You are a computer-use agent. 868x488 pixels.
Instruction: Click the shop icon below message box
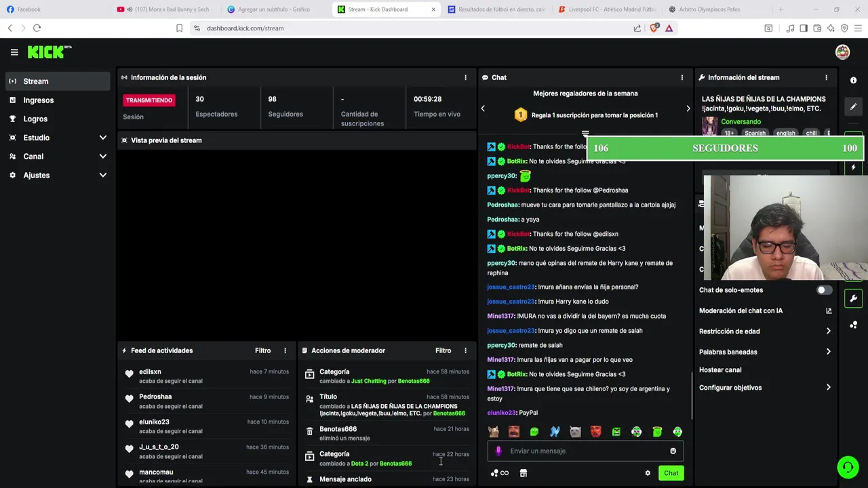point(524,473)
